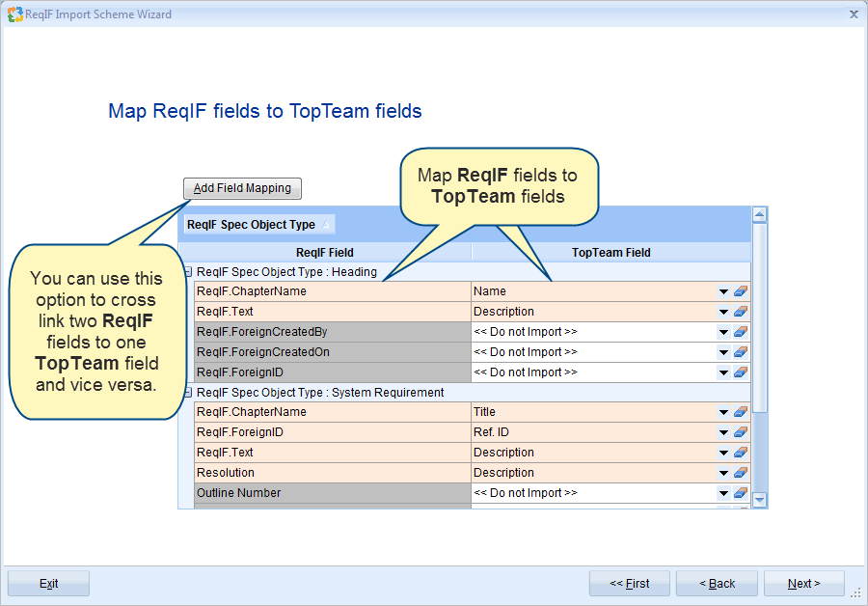This screenshot has height=606, width=868.
Task: Collapse the System Requirement group
Action: (x=188, y=393)
